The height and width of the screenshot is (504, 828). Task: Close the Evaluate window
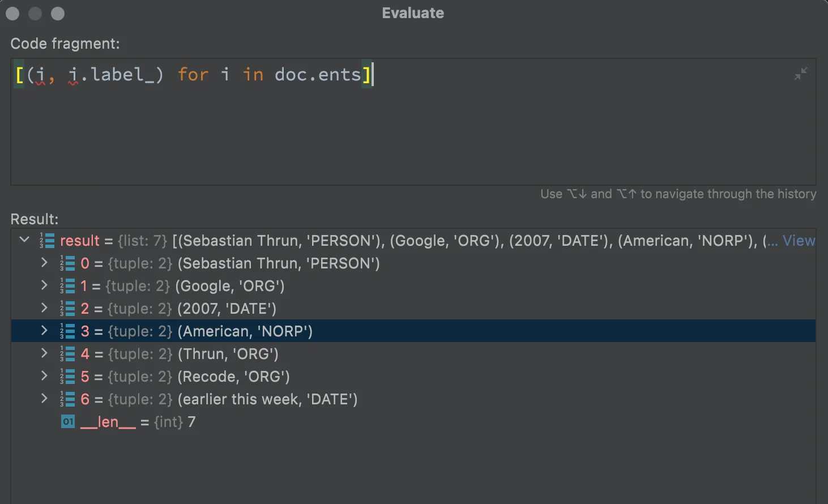tap(12, 13)
